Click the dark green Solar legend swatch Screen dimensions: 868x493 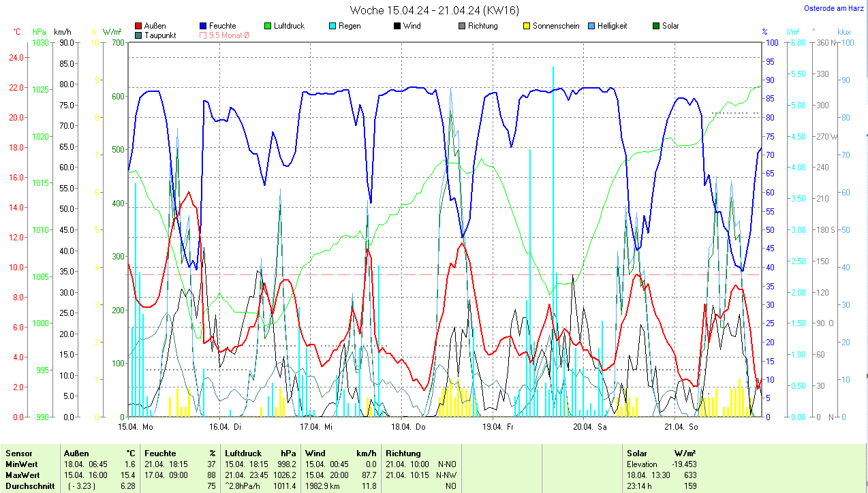(656, 26)
